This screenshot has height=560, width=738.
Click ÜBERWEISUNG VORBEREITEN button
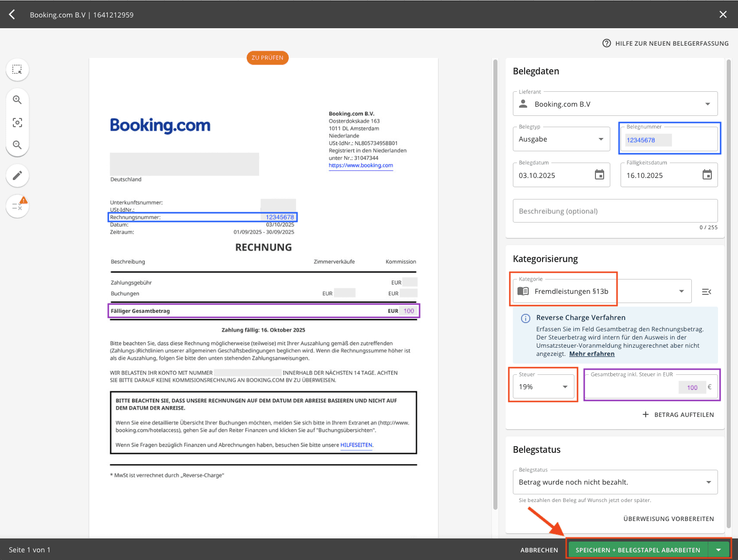tap(669, 519)
